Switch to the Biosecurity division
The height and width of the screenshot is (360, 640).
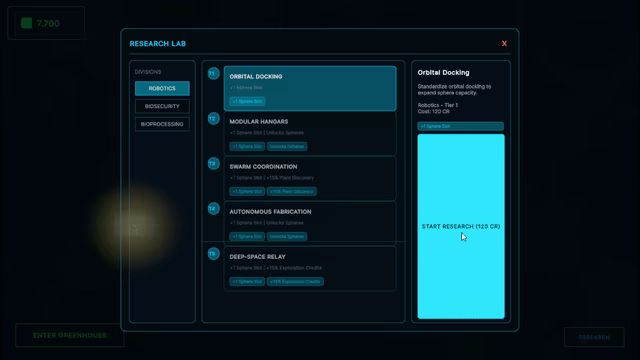[162, 106]
